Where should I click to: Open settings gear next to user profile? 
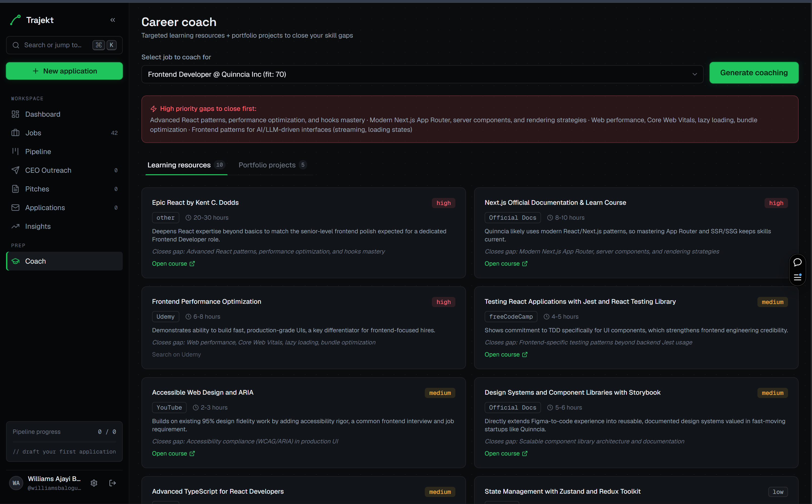pyautogui.click(x=94, y=483)
